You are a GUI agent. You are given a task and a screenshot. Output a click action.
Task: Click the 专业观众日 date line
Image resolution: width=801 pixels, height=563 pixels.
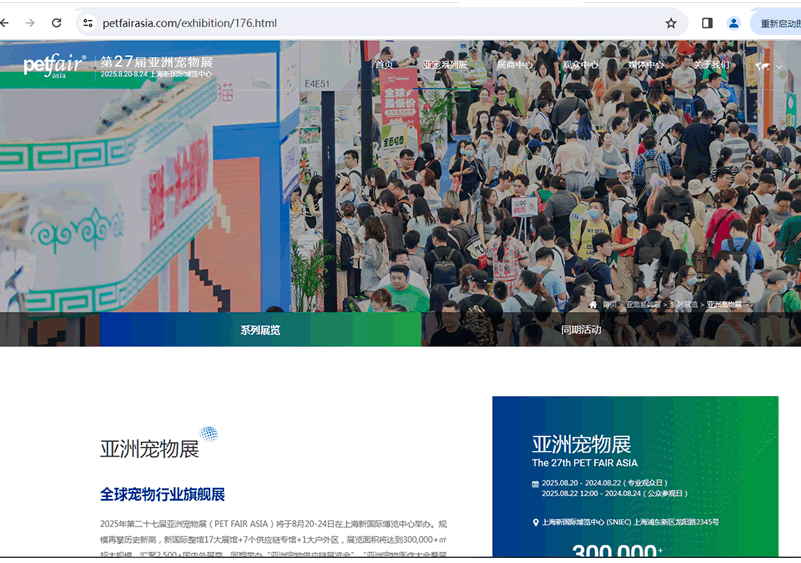coord(605,483)
